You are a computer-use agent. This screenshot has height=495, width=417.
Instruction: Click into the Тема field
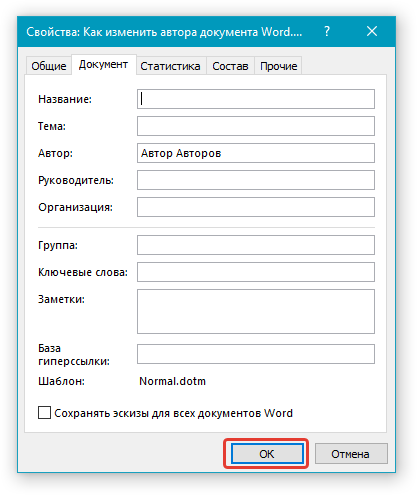[x=256, y=126]
